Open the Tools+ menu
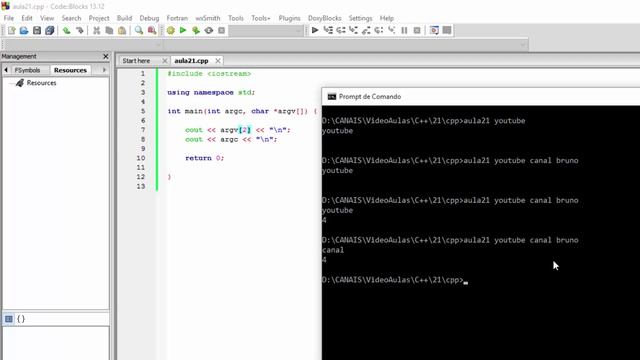The height and width of the screenshot is (360, 640). [x=261, y=18]
